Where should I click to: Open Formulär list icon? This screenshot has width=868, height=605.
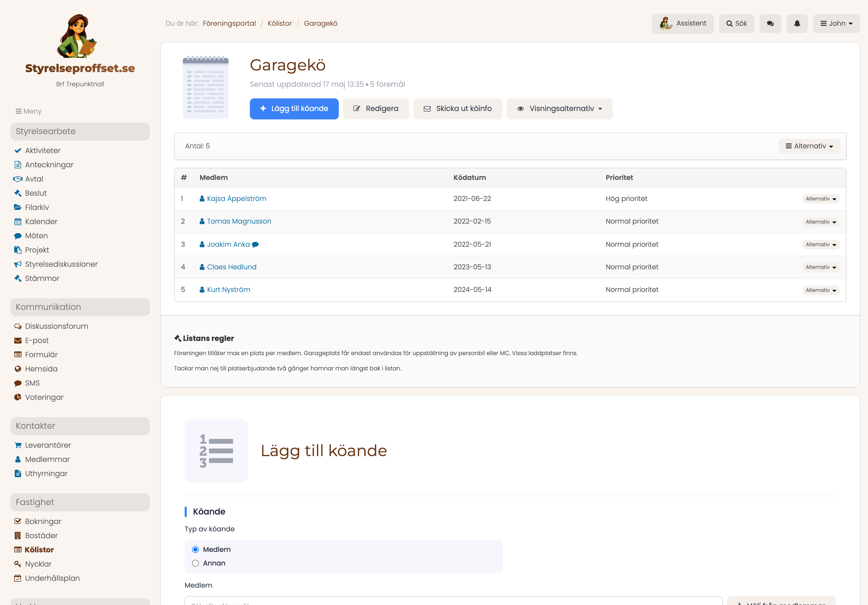click(18, 355)
